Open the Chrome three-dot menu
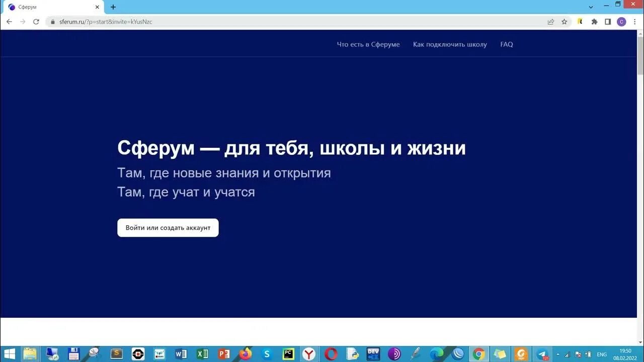This screenshot has width=644, height=362. (633, 22)
